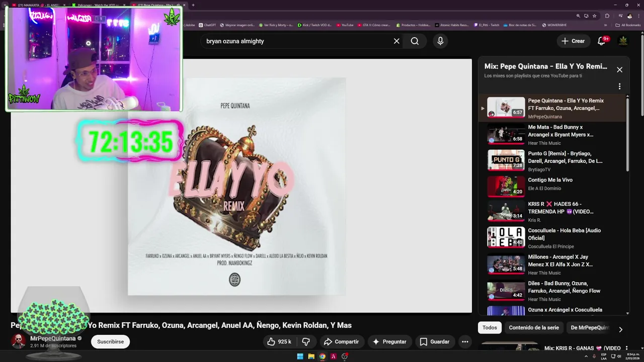The height and width of the screenshot is (362, 644).
Task: Open the account avatar menu
Action: click(623, 41)
